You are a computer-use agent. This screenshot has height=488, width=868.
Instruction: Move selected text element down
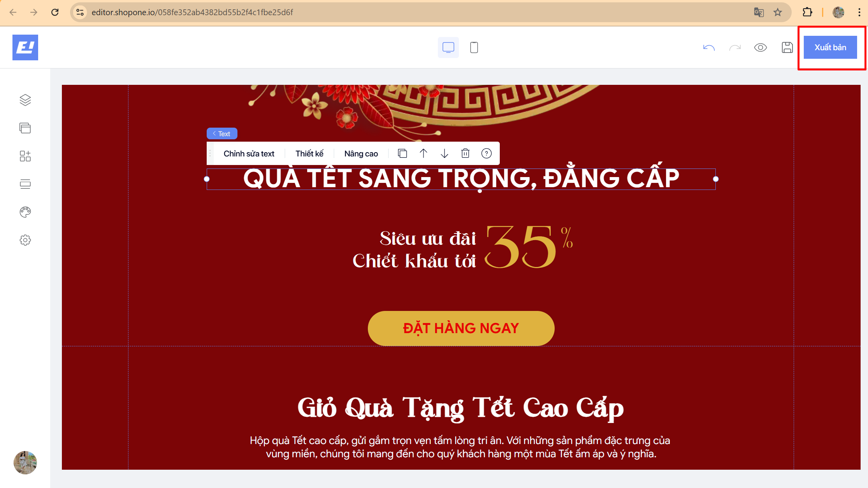tap(445, 153)
